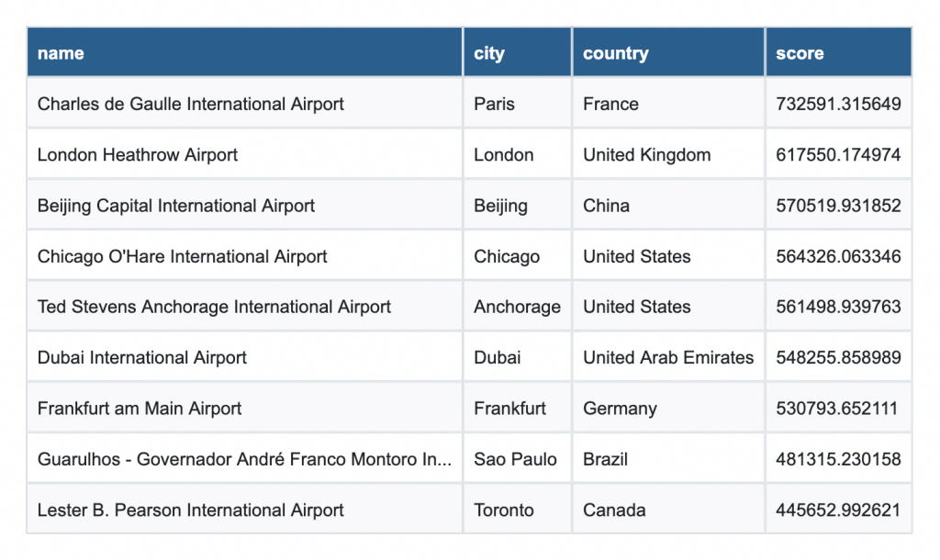Click the Toronto city cell
The width and height of the screenshot is (940, 560).
[503, 510]
